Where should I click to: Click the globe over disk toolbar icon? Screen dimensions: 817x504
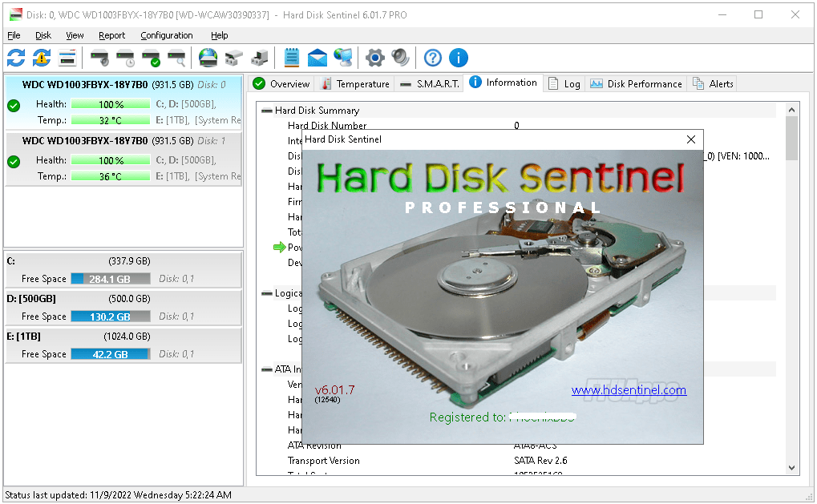208,58
